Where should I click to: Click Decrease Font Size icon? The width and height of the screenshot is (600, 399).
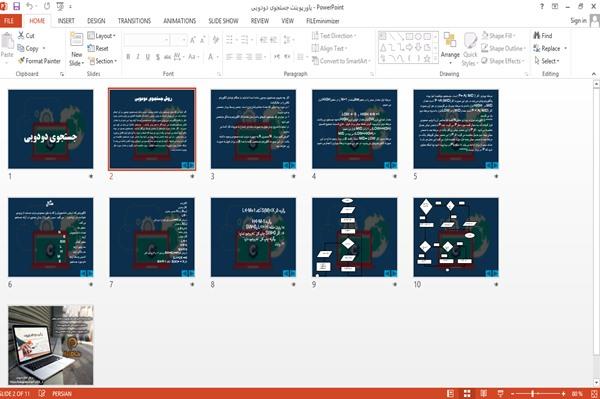pos(202,39)
